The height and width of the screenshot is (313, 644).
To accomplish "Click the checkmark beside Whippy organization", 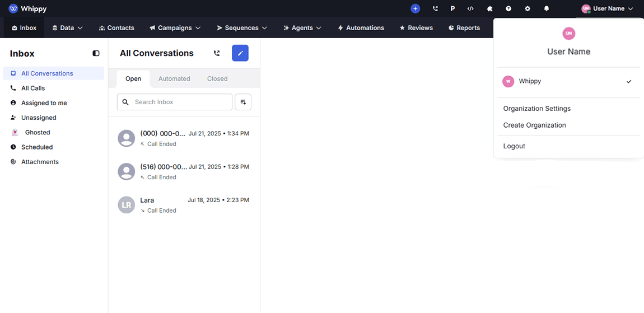I will (x=629, y=81).
